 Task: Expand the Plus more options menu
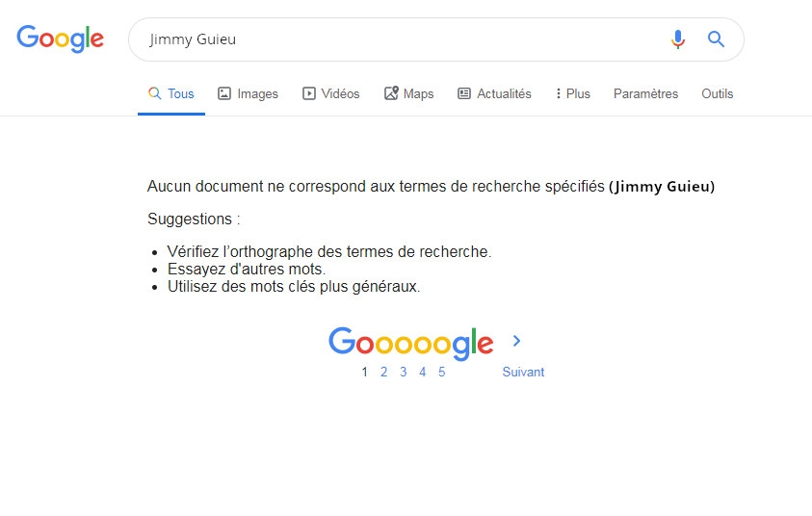click(573, 94)
